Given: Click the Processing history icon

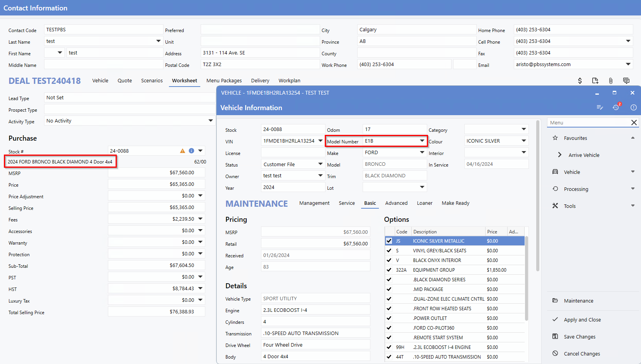Looking at the screenshot, I should pos(555,189).
